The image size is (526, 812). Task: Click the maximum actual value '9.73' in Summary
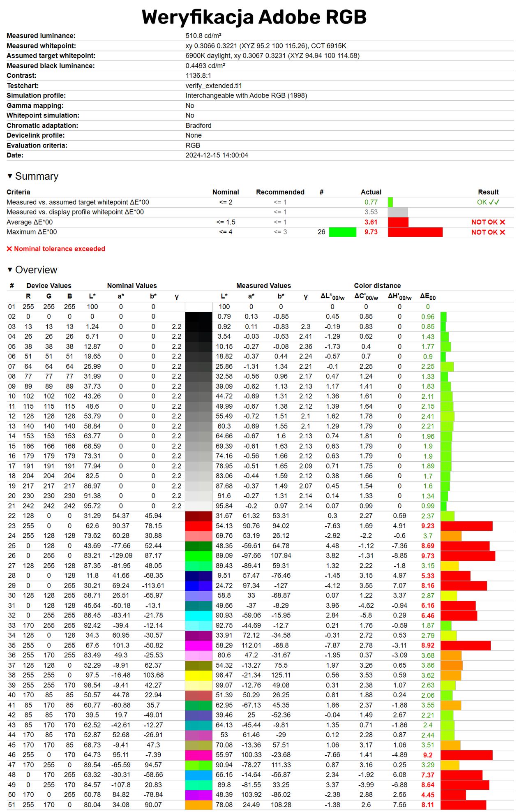[371, 232]
